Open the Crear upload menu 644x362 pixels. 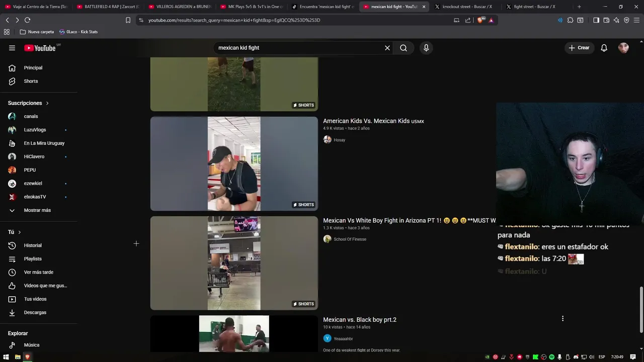[579, 48]
